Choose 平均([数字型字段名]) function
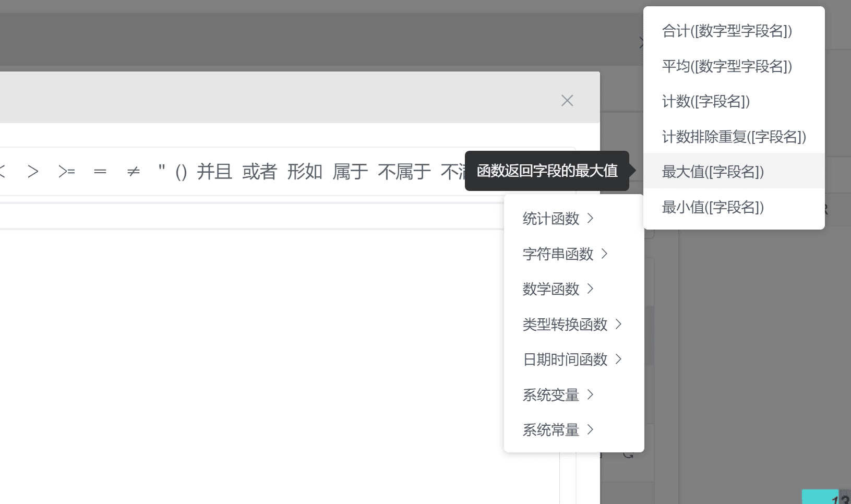This screenshot has height=504, width=851. [x=734, y=66]
